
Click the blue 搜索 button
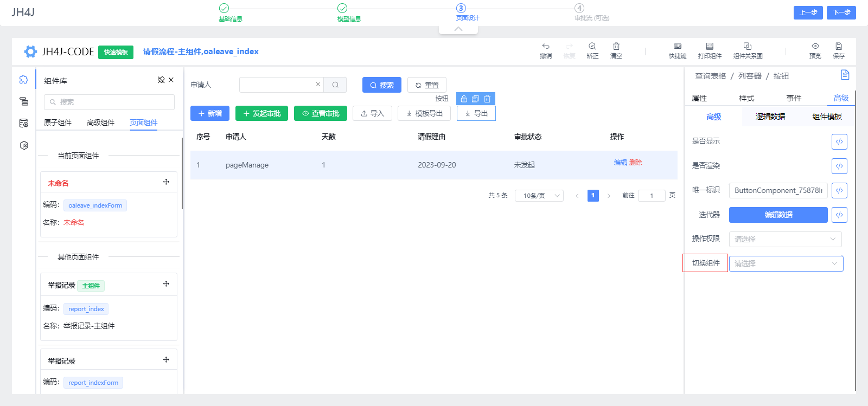(x=382, y=85)
